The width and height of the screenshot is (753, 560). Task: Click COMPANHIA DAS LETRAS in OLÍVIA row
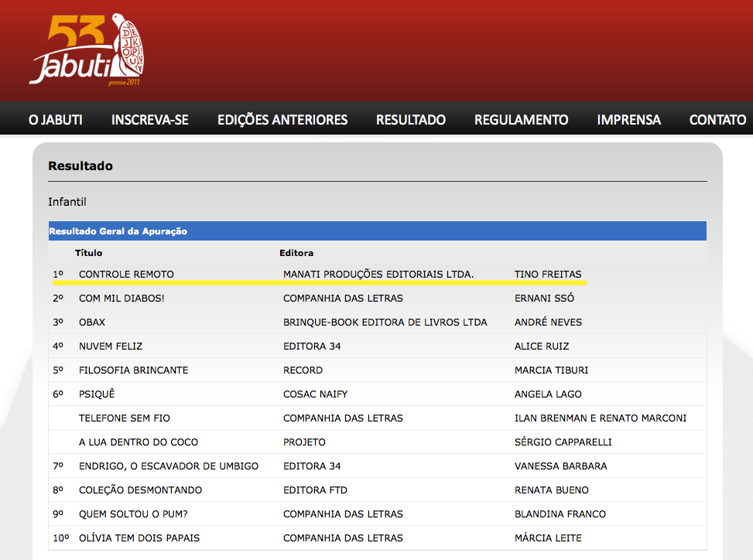click(343, 538)
